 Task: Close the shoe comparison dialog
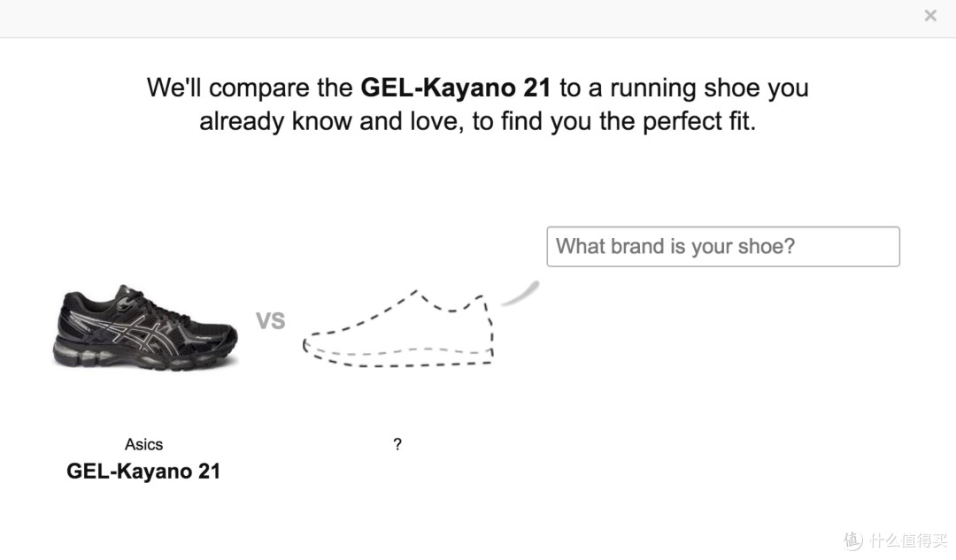(x=929, y=16)
